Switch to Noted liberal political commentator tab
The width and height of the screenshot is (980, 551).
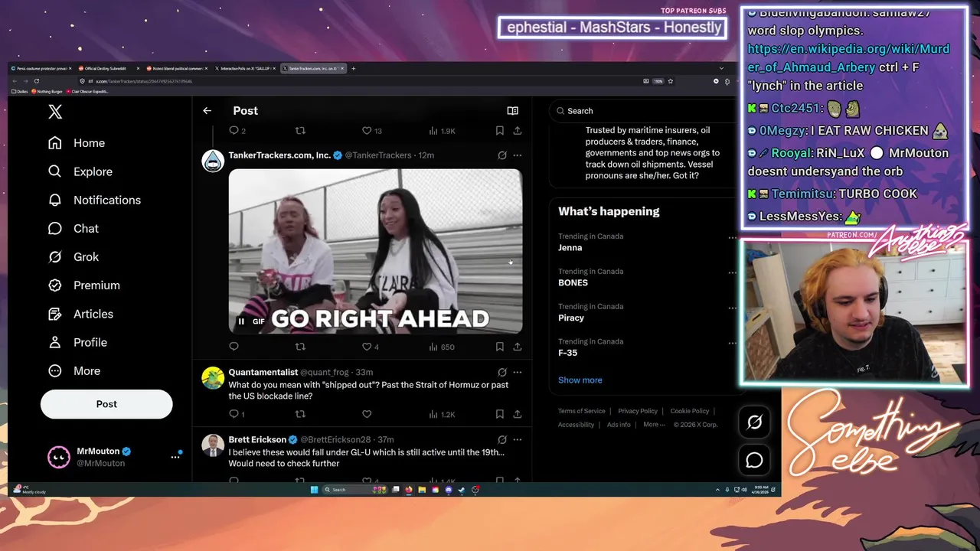178,68
